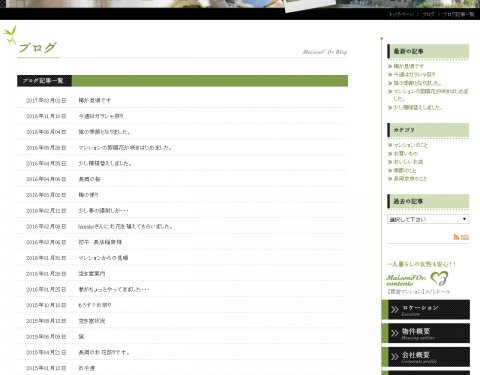
Task: Click the orange RSS feed icon
Action: pyautogui.click(x=456, y=237)
